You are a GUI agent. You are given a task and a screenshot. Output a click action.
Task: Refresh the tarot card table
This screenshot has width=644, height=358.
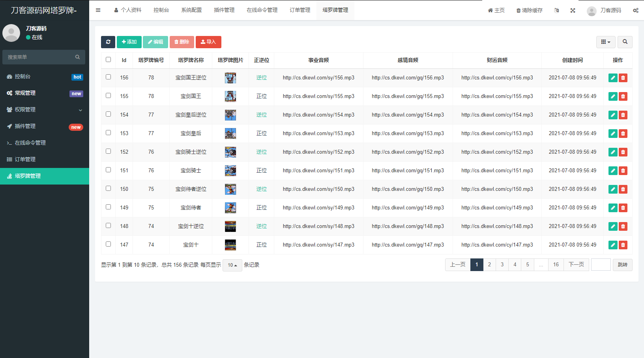pos(108,42)
